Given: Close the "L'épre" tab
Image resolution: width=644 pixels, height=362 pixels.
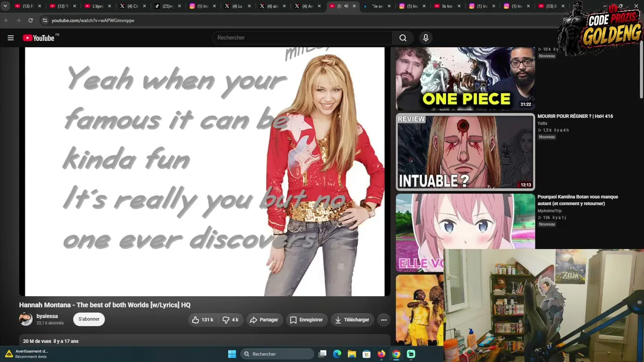Looking at the screenshot, I should click(109, 6).
